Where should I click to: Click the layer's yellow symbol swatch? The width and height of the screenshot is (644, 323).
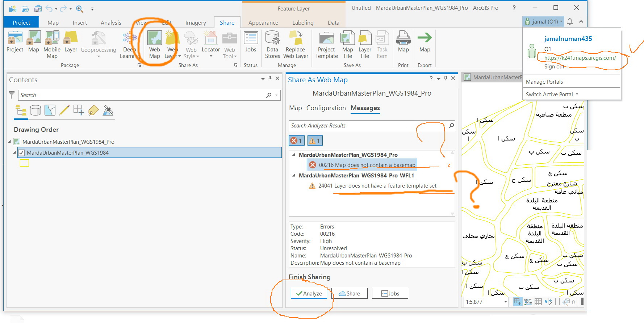click(24, 163)
